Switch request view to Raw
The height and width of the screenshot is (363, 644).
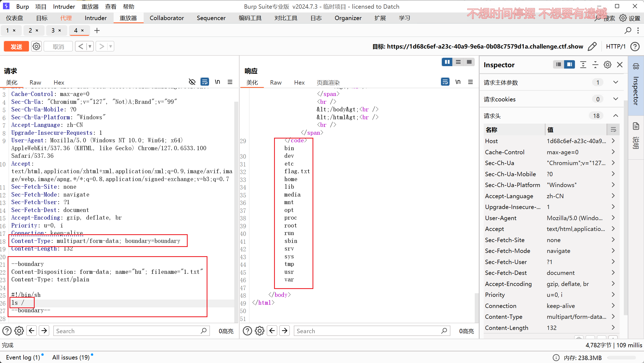[35, 82]
